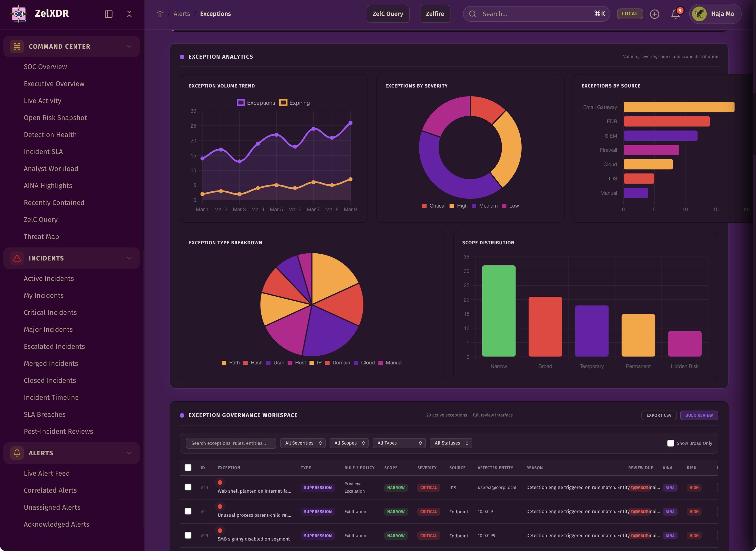Click the Export CSV button
756x551 pixels.
[x=659, y=415]
